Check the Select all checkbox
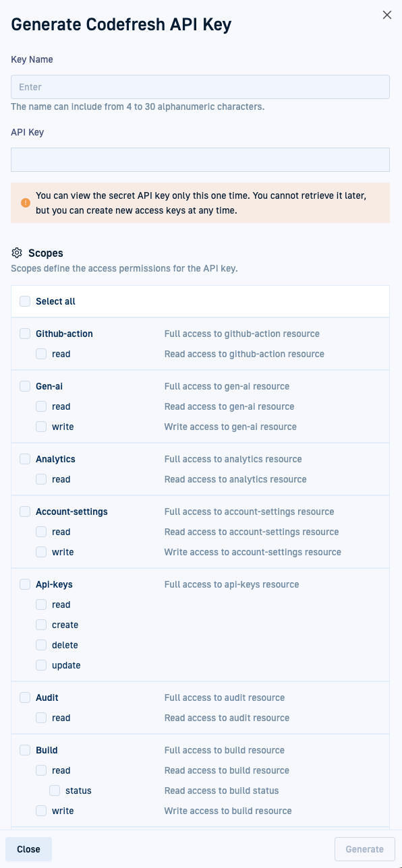 click(25, 301)
